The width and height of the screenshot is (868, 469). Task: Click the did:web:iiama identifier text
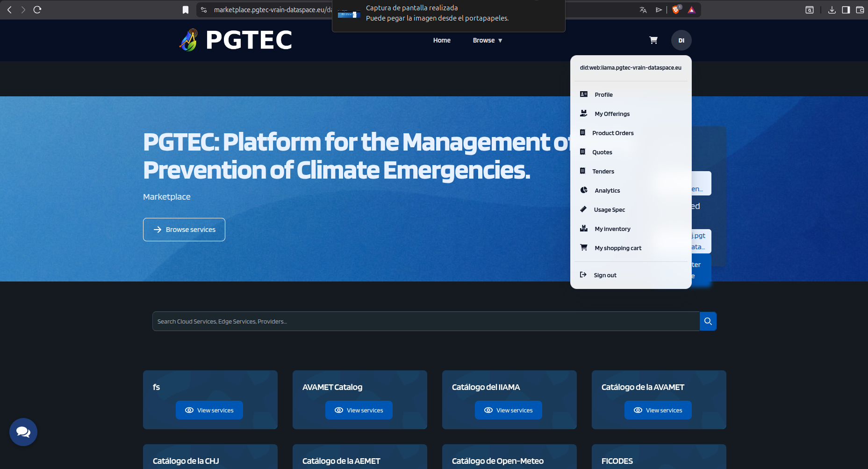click(x=631, y=68)
